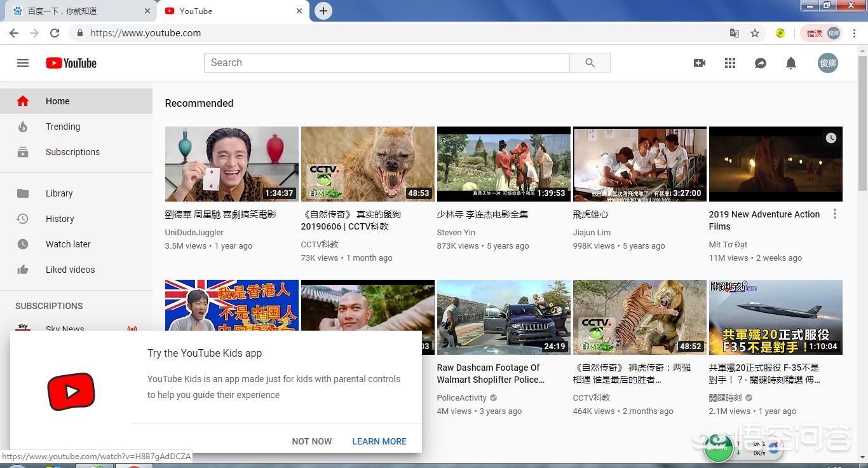Open the notifications bell
Image resolution: width=868 pixels, height=468 pixels.
coord(791,63)
